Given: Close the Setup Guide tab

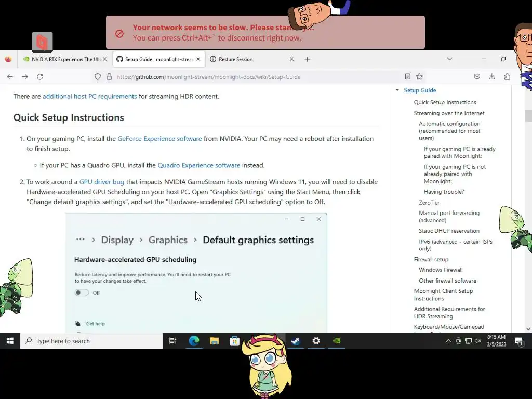Looking at the screenshot, I should pyautogui.click(x=198, y=59).
